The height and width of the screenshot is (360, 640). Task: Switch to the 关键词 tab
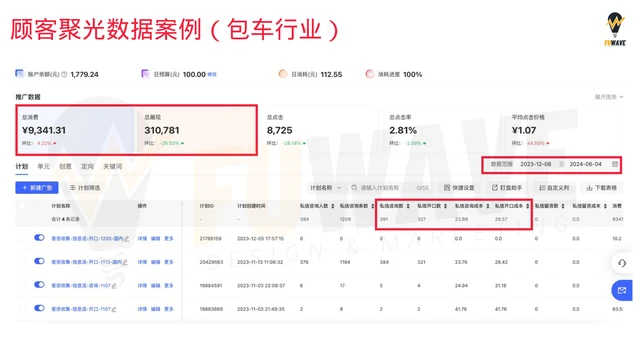[x=113, y=167]
